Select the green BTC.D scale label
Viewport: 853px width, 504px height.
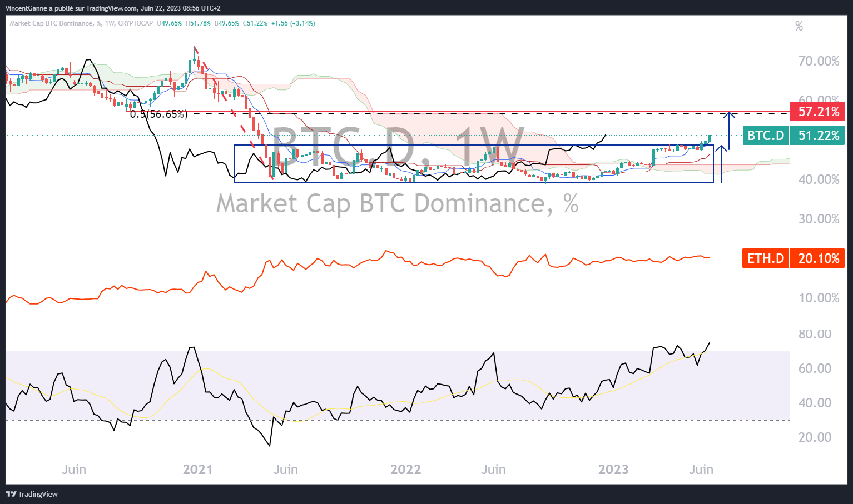[x=765, y=136]
